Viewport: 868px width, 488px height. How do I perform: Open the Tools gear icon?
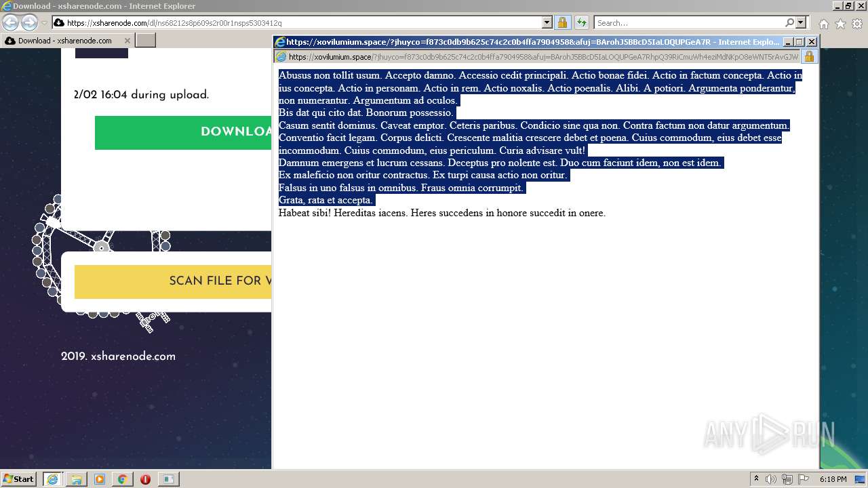857,24
